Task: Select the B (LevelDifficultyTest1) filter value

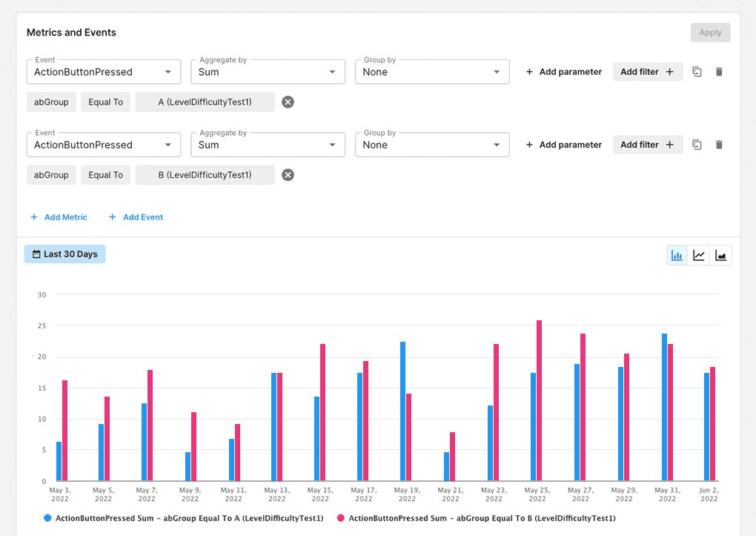Action: coord(205,175)
